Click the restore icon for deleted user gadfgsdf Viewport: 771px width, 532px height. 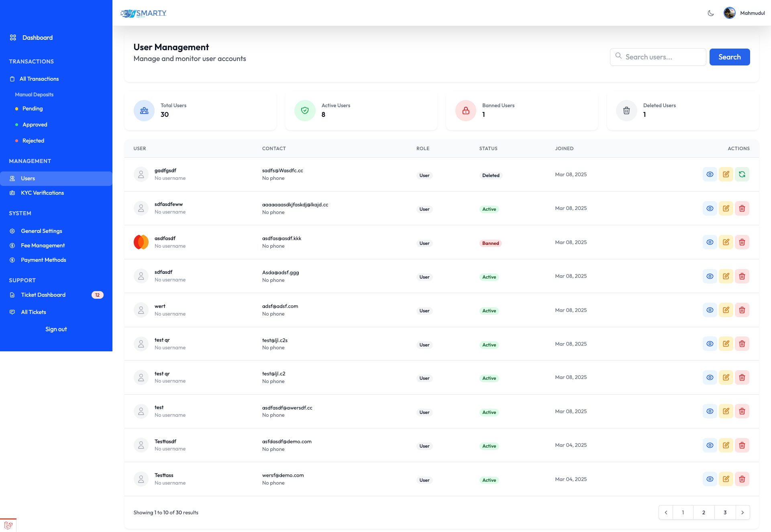tap(742, 174)
